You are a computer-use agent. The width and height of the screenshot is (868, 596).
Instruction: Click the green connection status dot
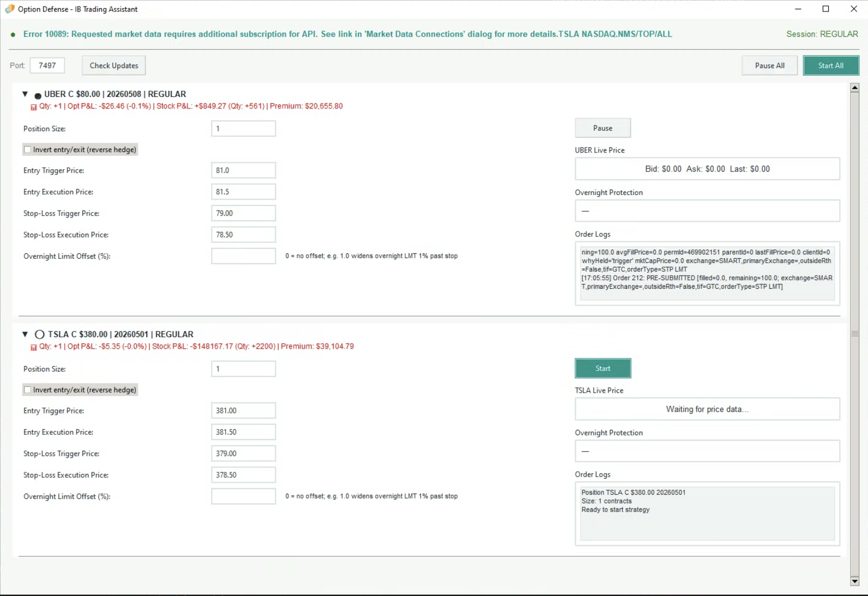pos(13,35)
